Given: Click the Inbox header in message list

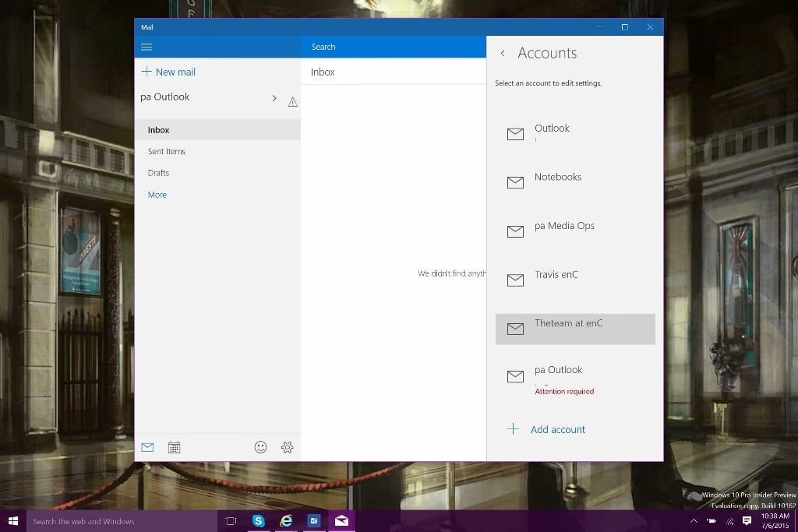Looking at the screenshot, I should [x=323, y=72].
